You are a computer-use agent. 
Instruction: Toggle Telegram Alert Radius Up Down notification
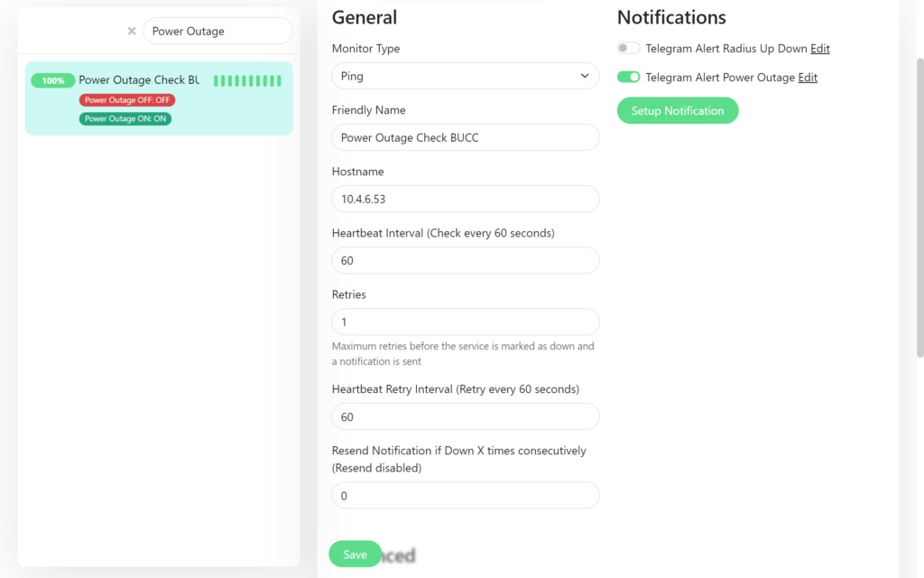(628, 49)
